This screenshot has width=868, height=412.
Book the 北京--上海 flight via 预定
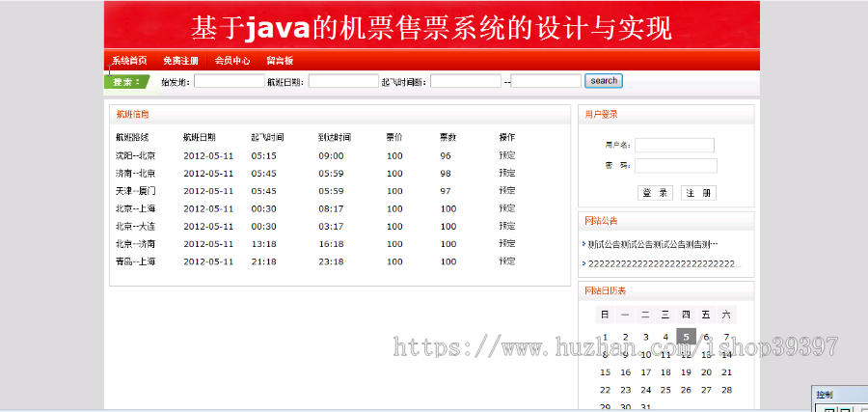507,208
